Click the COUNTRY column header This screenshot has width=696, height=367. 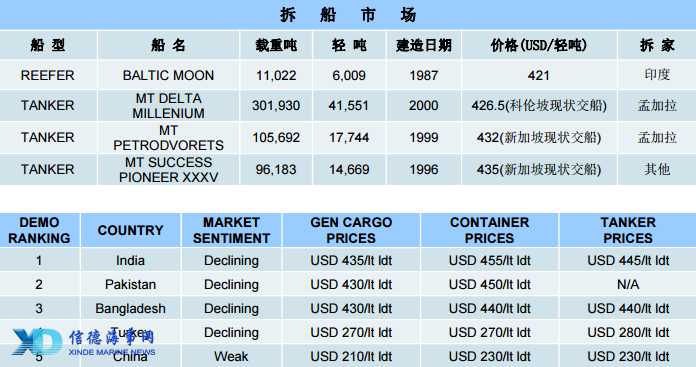point(130,230)
